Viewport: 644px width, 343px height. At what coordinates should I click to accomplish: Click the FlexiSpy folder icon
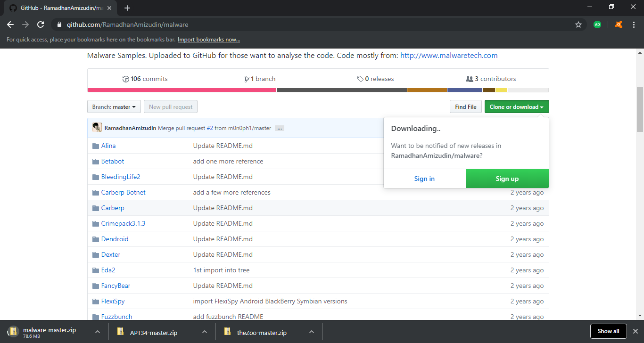coord(96,302)
